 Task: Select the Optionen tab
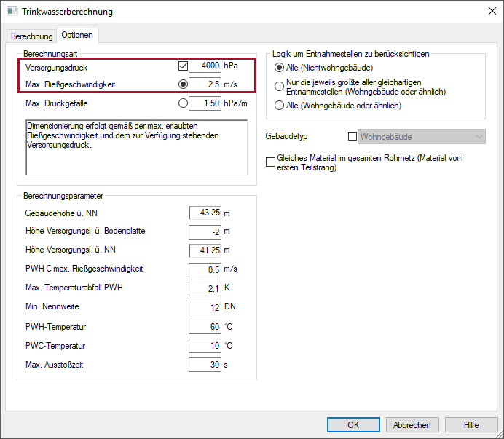77,35
